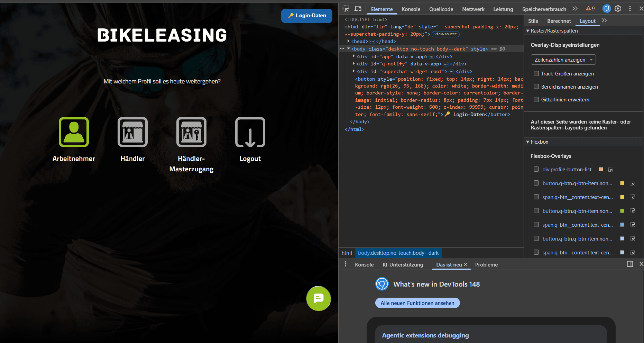Select body.desktop.no-touch.body--dark breadcrumb
Screen dimensions: 644x343
[x=398, y=253]
